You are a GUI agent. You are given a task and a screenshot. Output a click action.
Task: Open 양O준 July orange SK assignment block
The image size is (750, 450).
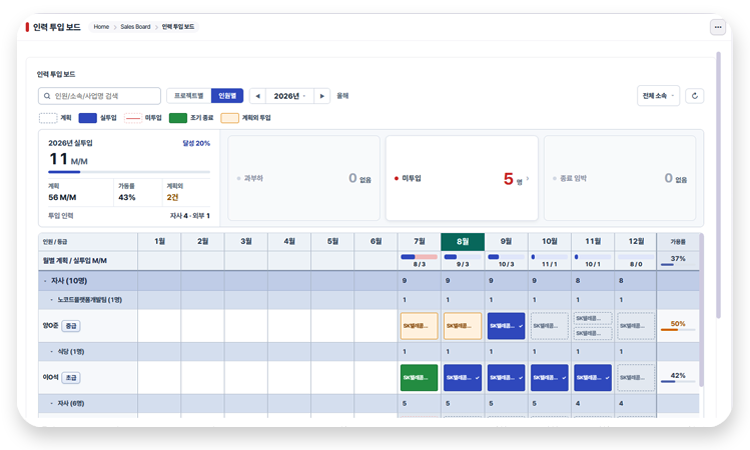click(419, 326)
